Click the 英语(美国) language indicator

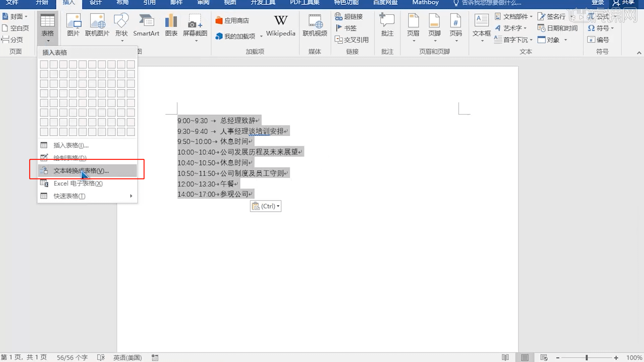coord(127,358)
